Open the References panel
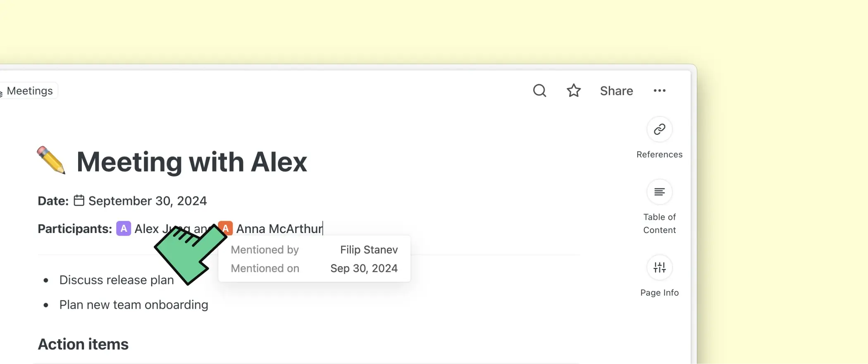Screen dimensions: 868x364 coord(659,129)
